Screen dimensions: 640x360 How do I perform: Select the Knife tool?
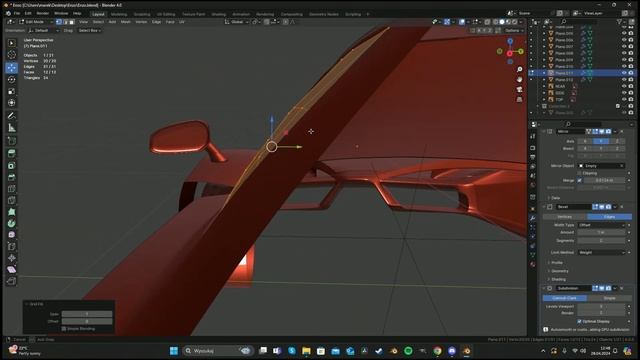(x=12, y=200)
